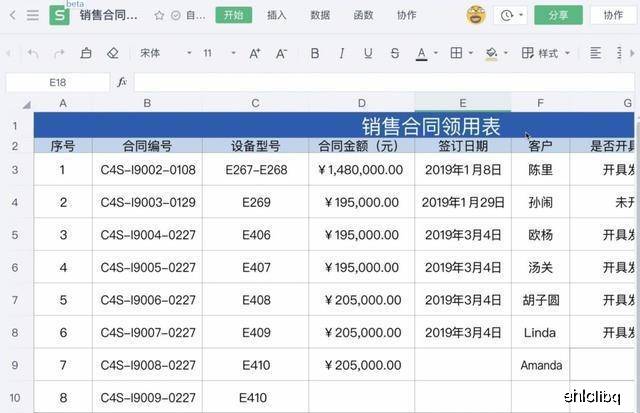640x413 pixels.
Task: Open the 插入 tab
Action: 276,15
